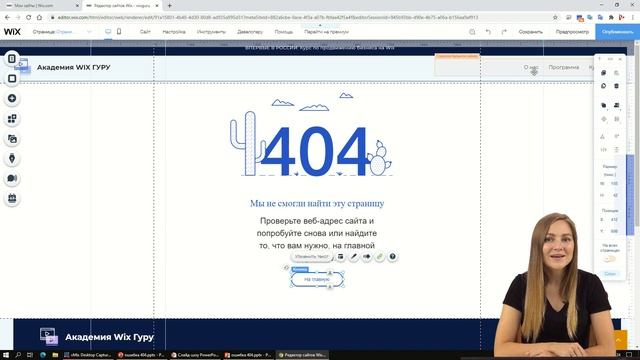Select the heading Мы не смогли найти эту страницу
640x360 pixels.
[x=317, y=203]
